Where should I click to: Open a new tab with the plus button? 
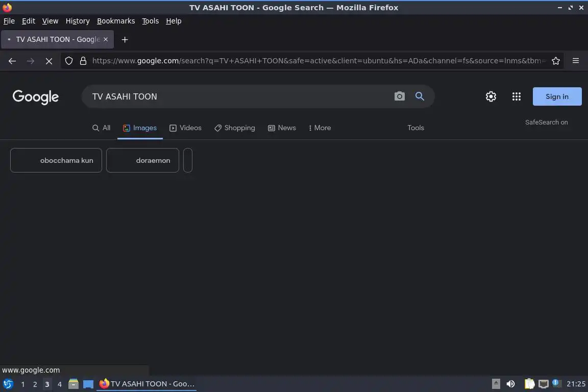click(125, 39)
